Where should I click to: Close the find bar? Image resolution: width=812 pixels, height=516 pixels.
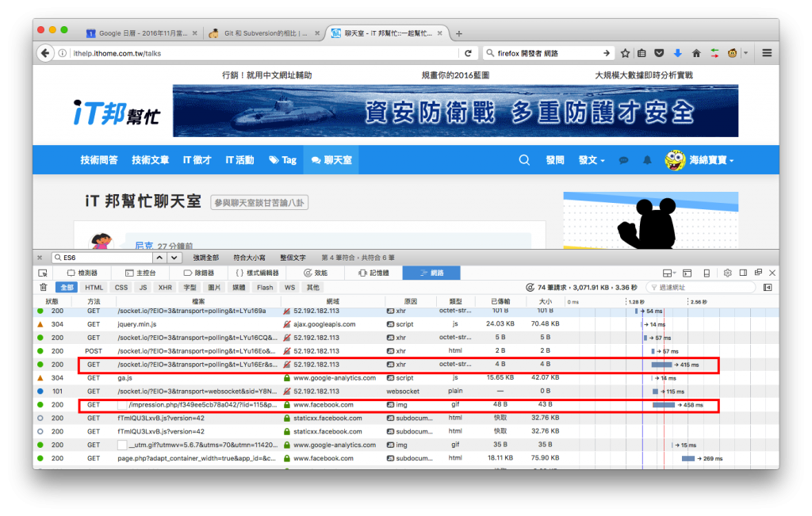pyautogui.click(x=40, y=258)
